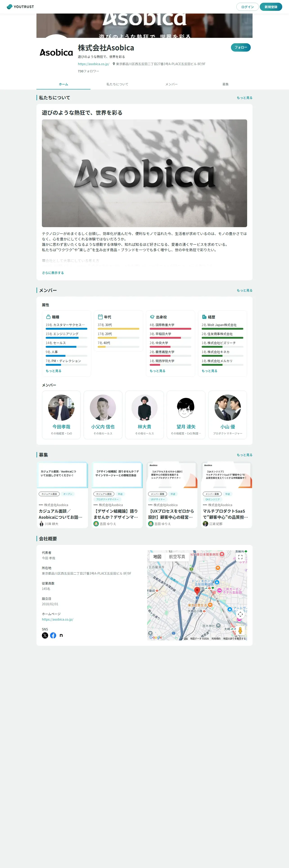Screen dimensions: 289x868
Task: Open 小山 優 member card
Action: click(x=228, y=415)
